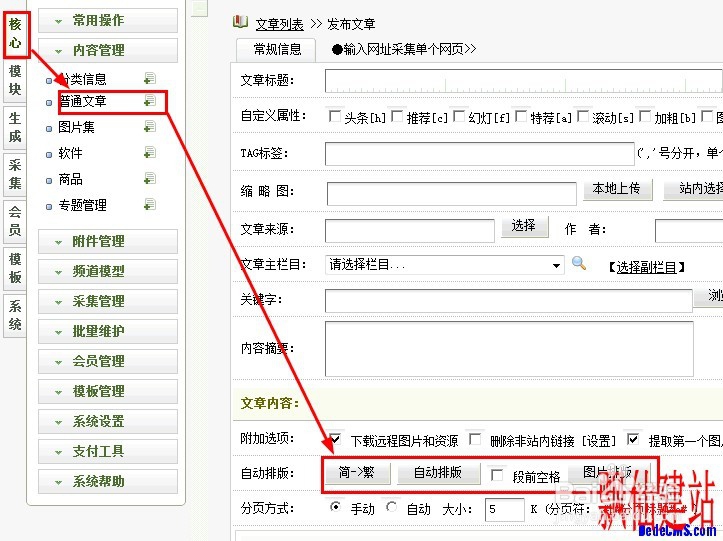Click the add-document icon beside 分类信息
723x541 pixels.
(149, 78)
